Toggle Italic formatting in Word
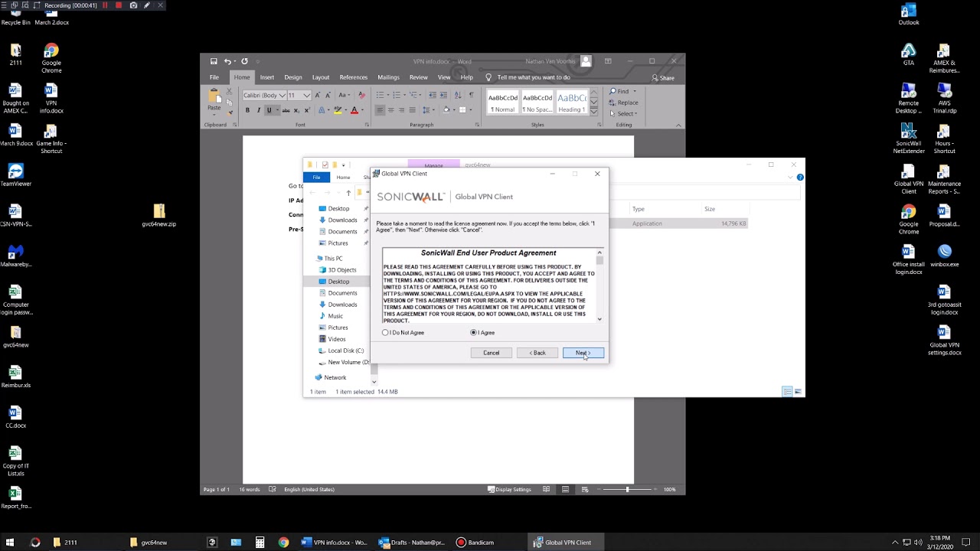This screenshot has height=551, width=980. [258, 110]
